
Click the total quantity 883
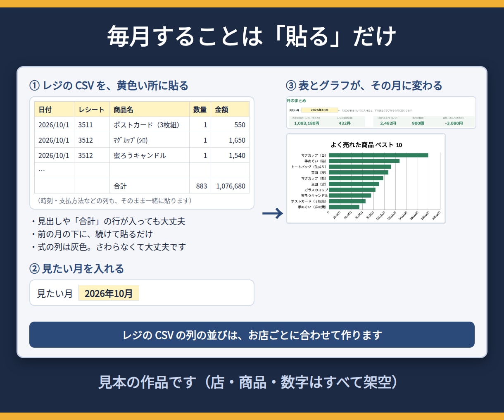[x=200, y=186]
